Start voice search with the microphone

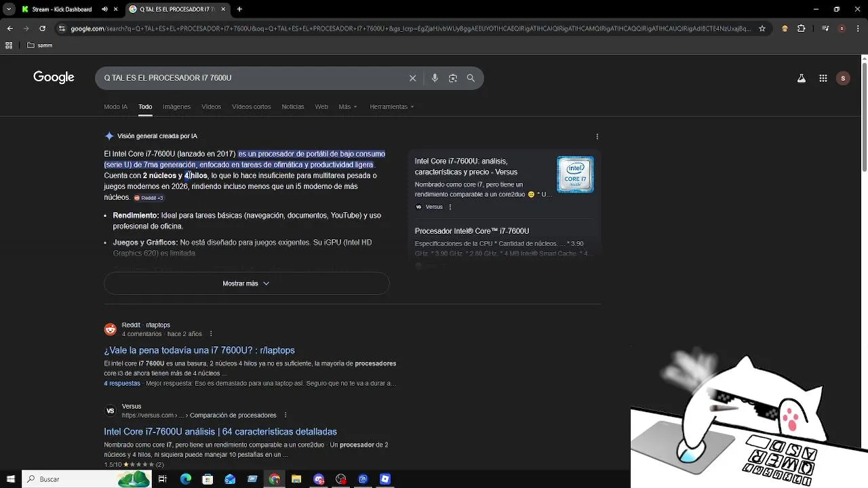(x=435, y=78)
